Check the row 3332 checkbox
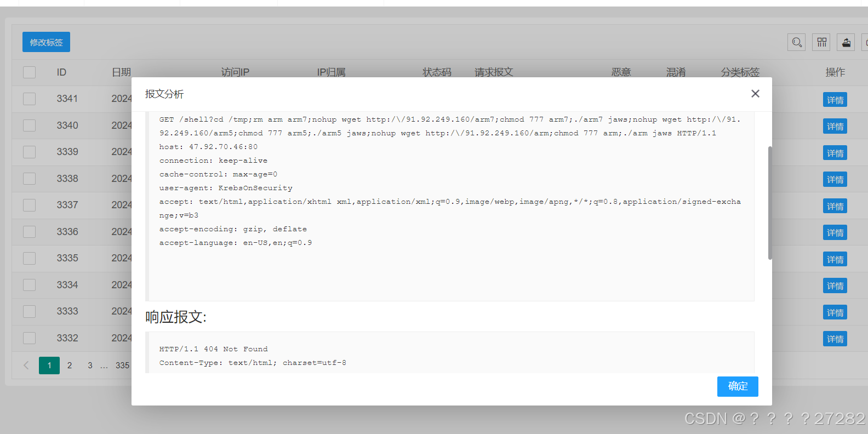The width and height of the screenshot is (868, 434). click(x=30, y=338)
